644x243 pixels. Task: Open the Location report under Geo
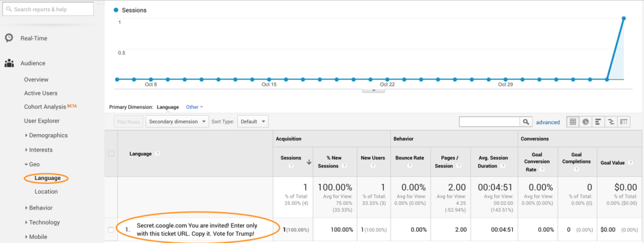tap(46, 192)
